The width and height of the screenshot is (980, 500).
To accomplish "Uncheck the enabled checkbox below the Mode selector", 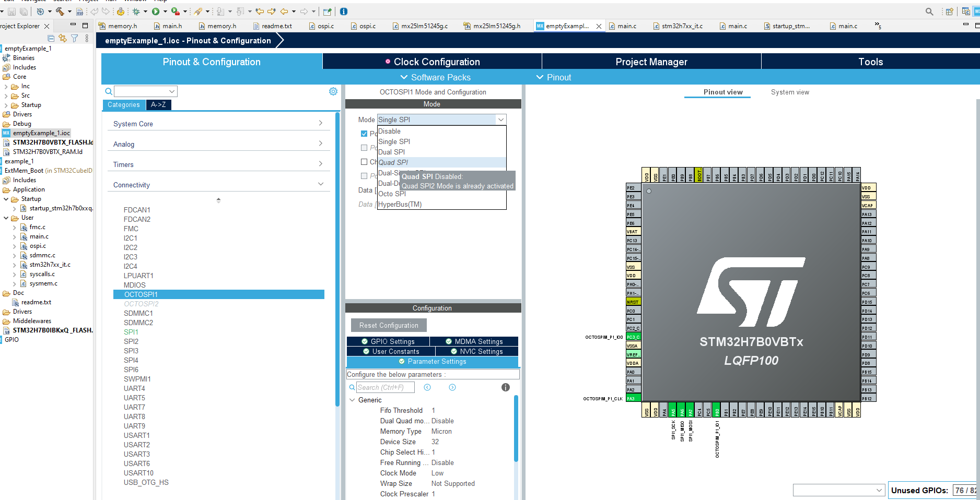I will 364,133.
